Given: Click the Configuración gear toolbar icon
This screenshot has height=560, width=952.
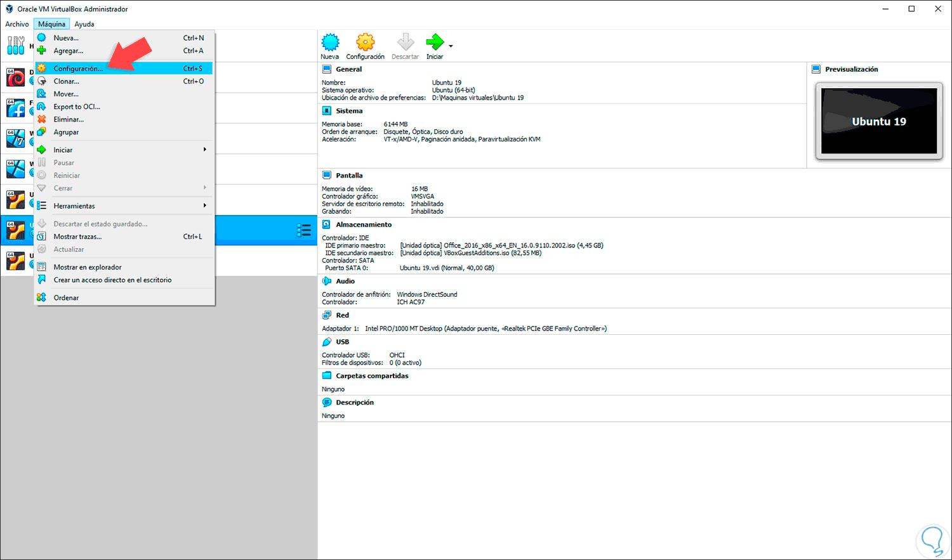Looking at the screenshot, I should point(365,42).
